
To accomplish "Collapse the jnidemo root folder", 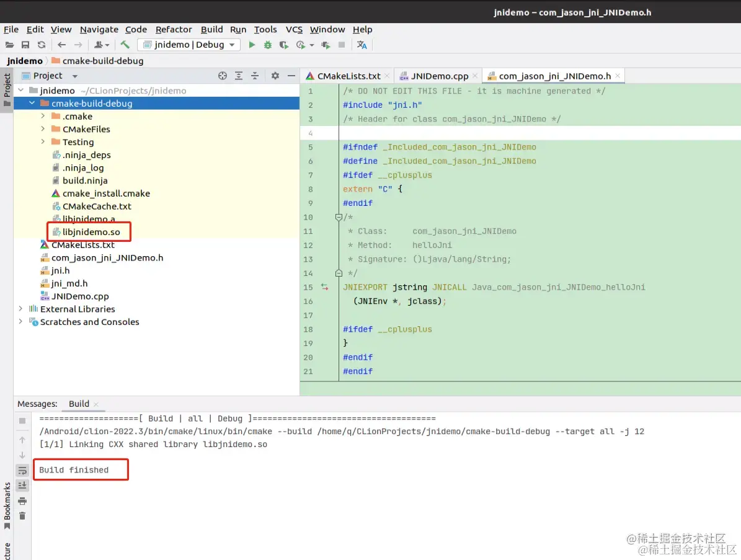I will point(21,90).
